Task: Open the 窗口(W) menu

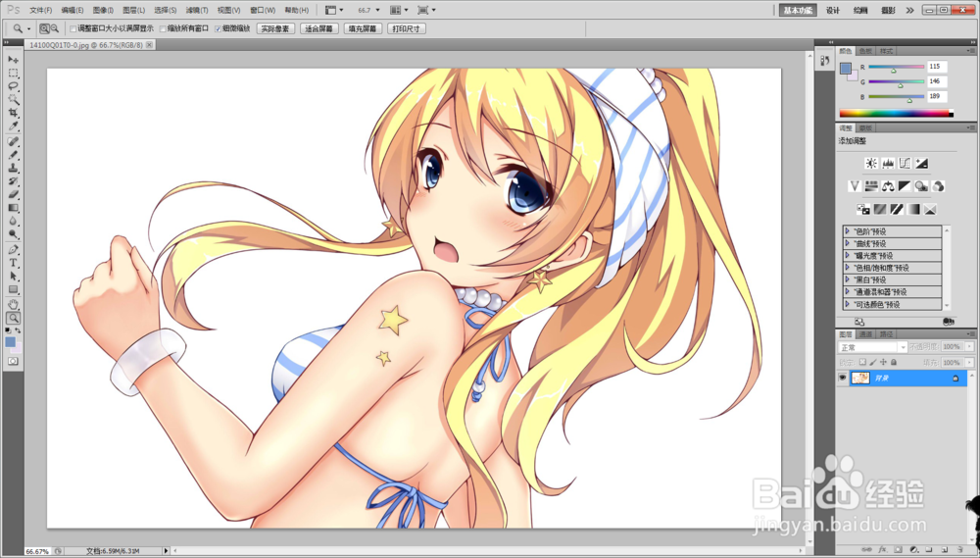Action: click(263, 10)
